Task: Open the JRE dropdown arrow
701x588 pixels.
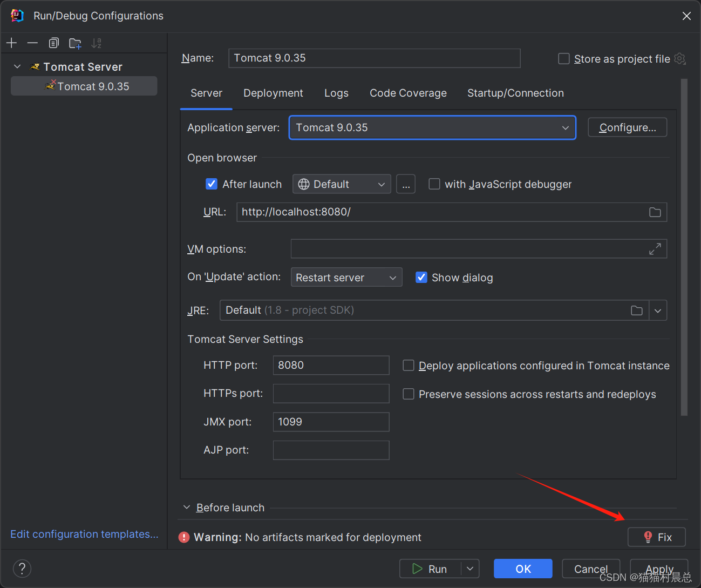Action: (658, 310)
